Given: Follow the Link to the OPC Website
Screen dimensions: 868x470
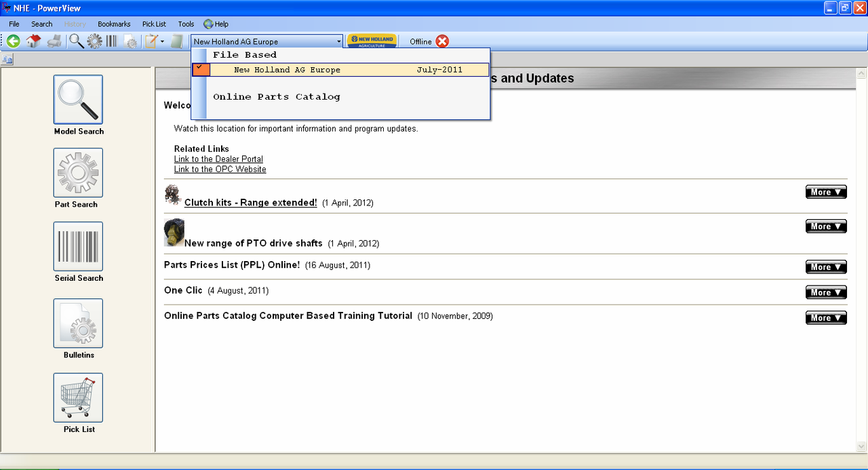Looking at the screenshot, I should [x=220, y=169].
